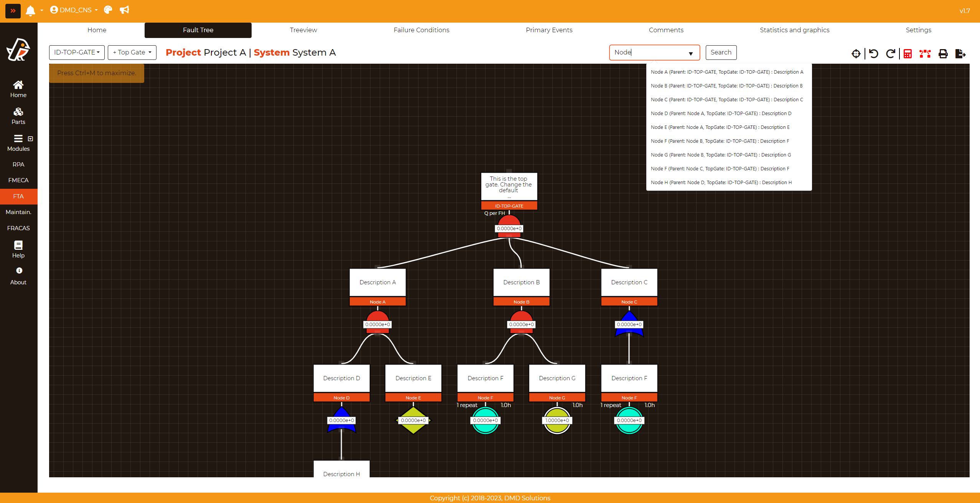Open the Failure Conditions tab
The image size is (980, 503).
421,30
